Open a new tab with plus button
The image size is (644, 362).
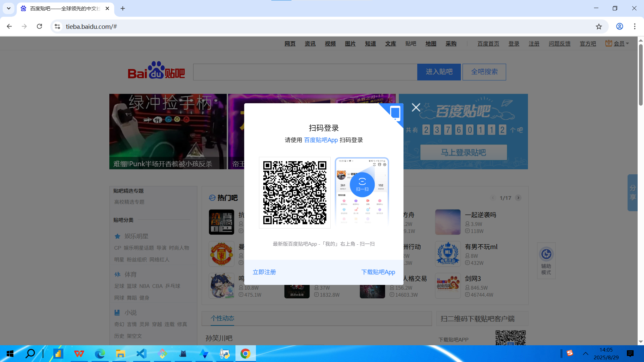pyautogui.click(x=123, y=8)
